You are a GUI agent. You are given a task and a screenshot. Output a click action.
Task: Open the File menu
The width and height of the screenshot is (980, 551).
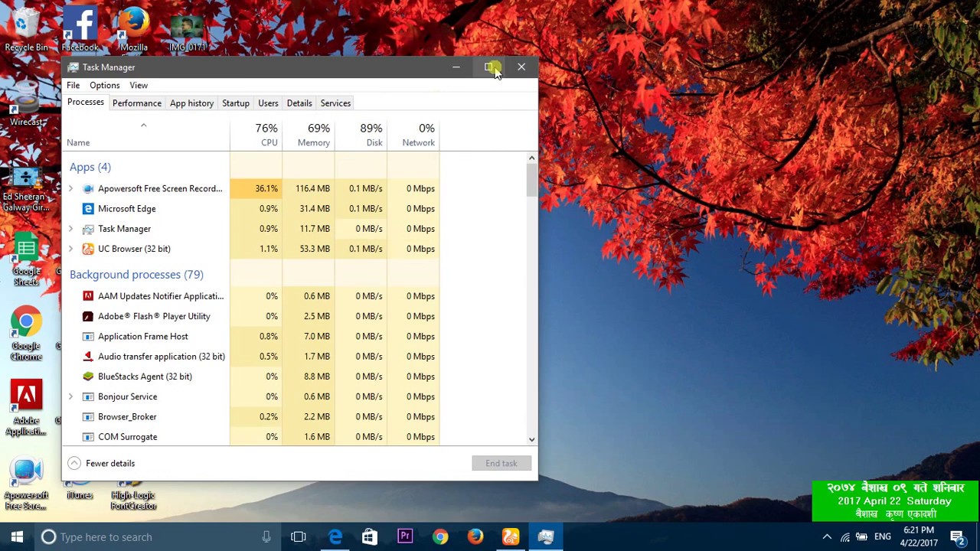click(x=73, y=85)
